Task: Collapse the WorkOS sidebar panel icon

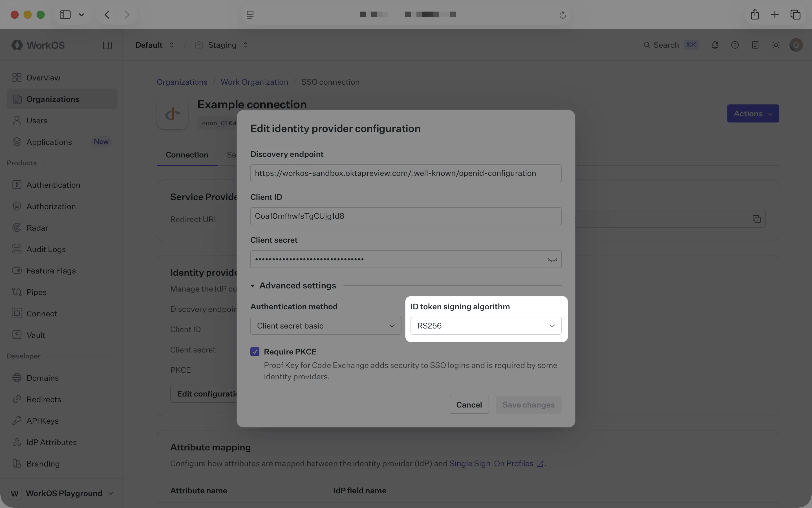Action: [x=107, y=45]
